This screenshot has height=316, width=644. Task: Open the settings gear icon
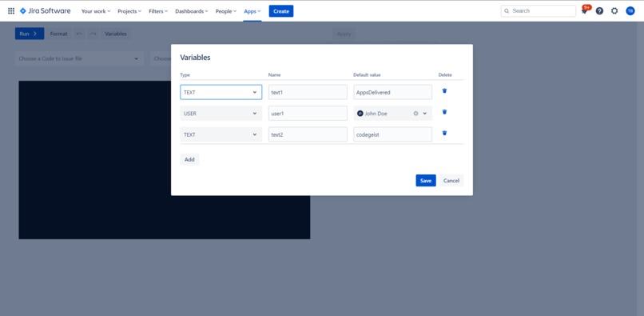click(x=614, y=11)
